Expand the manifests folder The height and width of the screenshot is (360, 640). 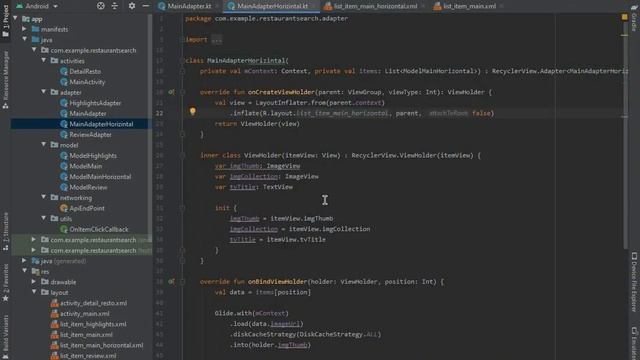(24, 29)
